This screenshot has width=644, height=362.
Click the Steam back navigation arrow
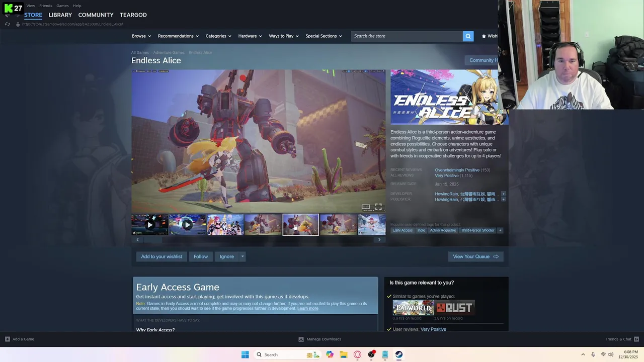(x=7, y=15)
